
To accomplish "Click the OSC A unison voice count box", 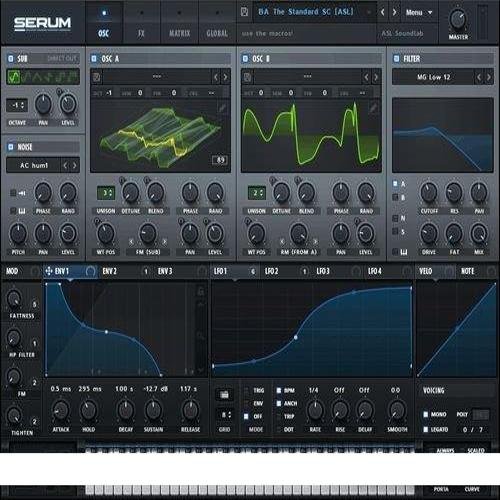I will [x=106, y=193].
